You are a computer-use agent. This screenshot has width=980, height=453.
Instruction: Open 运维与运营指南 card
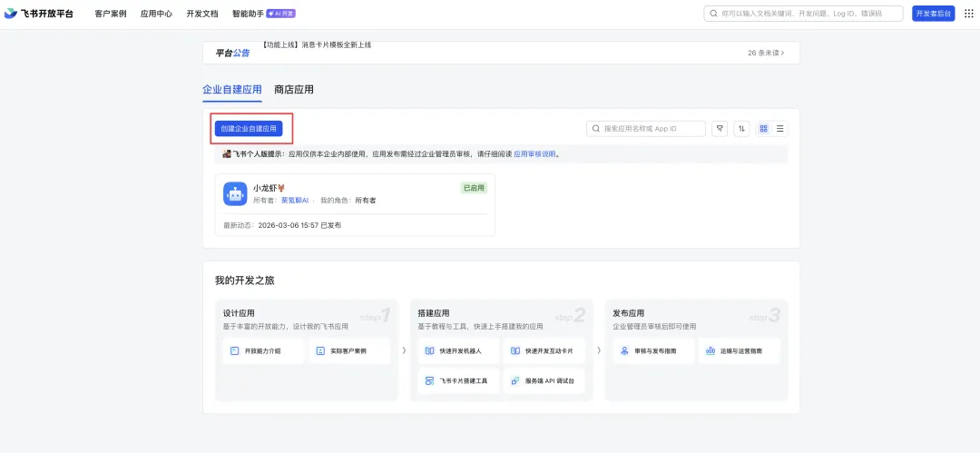[740, 351]
